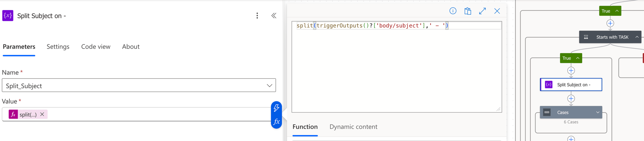Open the Settings tab
This screenshot has width=644, height=141.
(58, 47)
